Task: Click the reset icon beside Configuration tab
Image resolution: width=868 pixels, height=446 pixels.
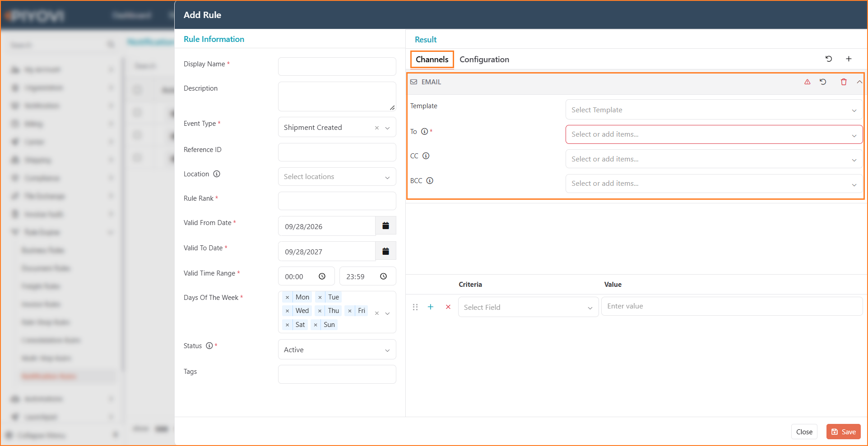Action: pyautogui.click(x=829, y=59)
